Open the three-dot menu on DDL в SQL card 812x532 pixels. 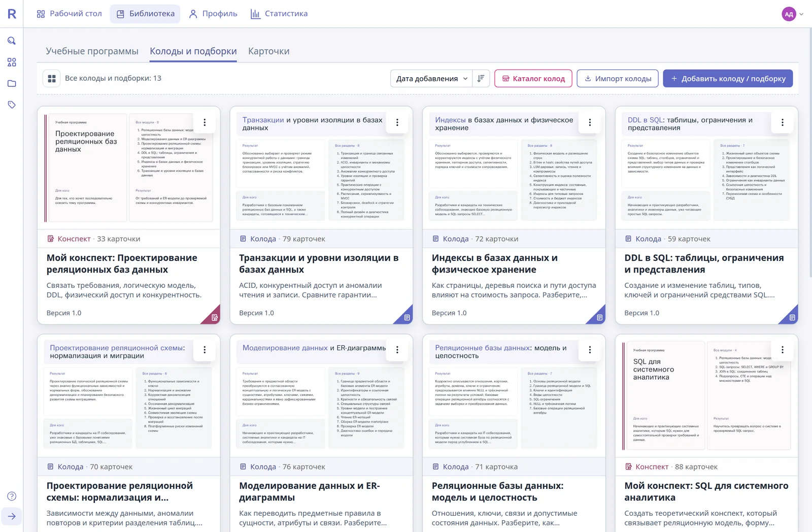783,122
